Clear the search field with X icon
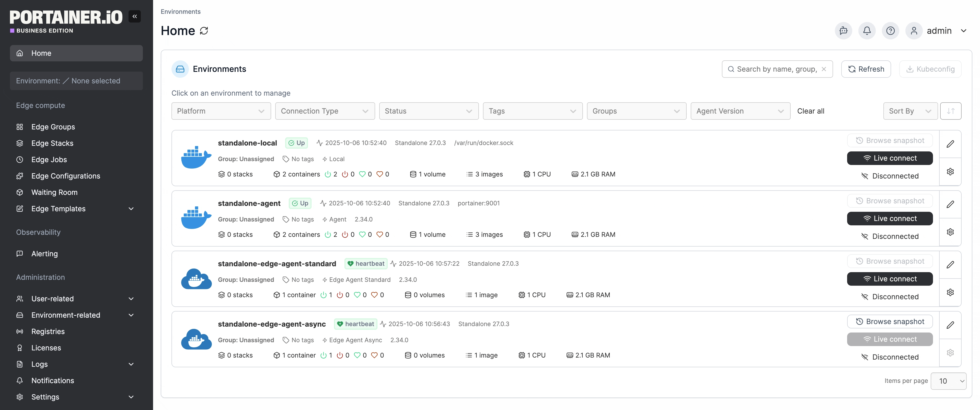 [x=824, y=69]
